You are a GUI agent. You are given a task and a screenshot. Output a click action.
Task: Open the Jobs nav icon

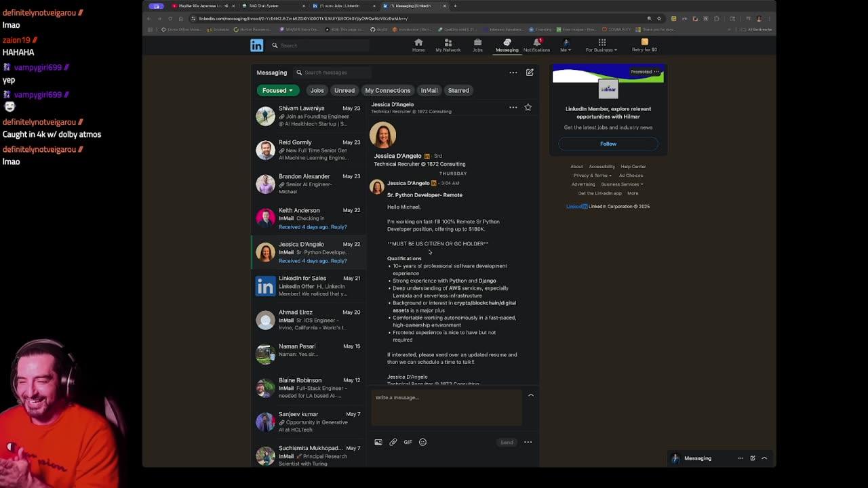pyautogui.click(x=477, y=45)
